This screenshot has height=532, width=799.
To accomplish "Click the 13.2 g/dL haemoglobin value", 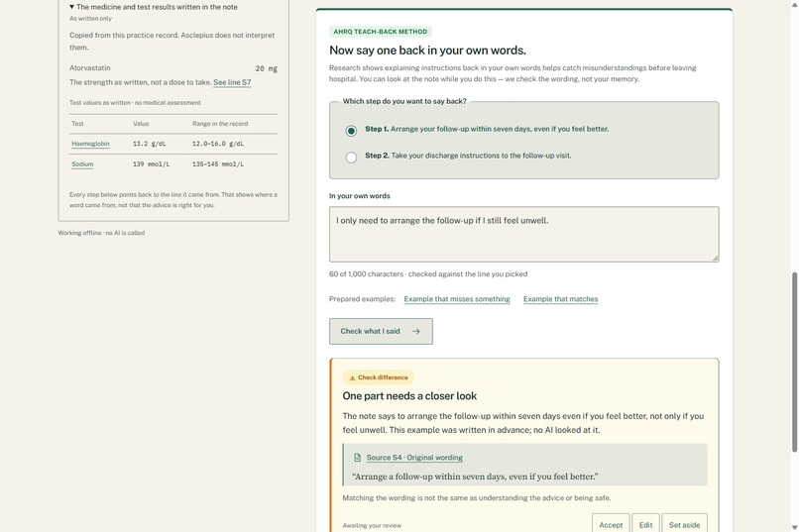I will [x=149, y=144].
